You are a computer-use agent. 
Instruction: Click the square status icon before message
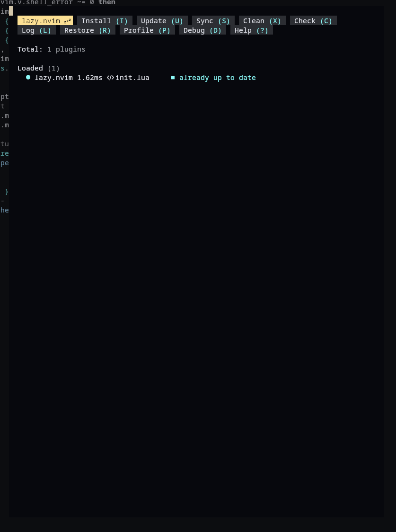click(x=173, y=77)
